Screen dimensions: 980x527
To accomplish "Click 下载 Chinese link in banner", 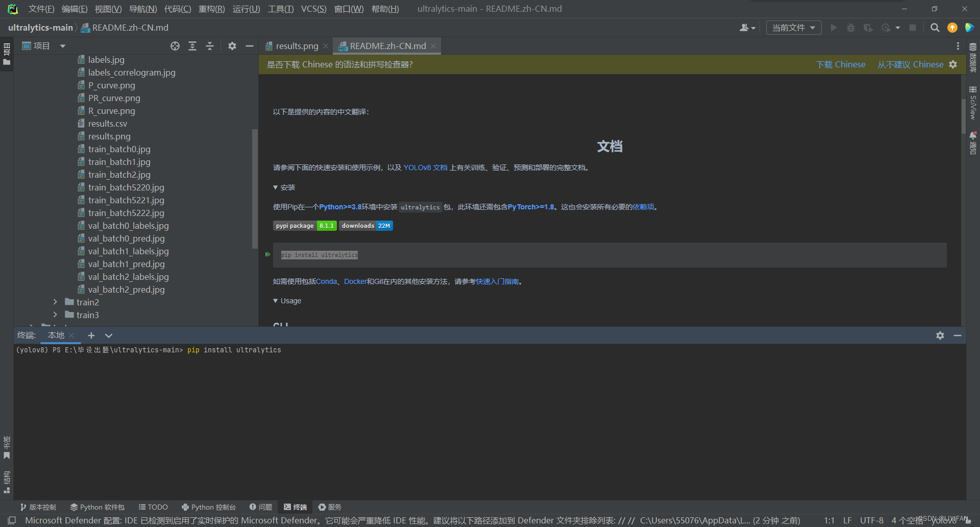I will [x=841, y=64].
